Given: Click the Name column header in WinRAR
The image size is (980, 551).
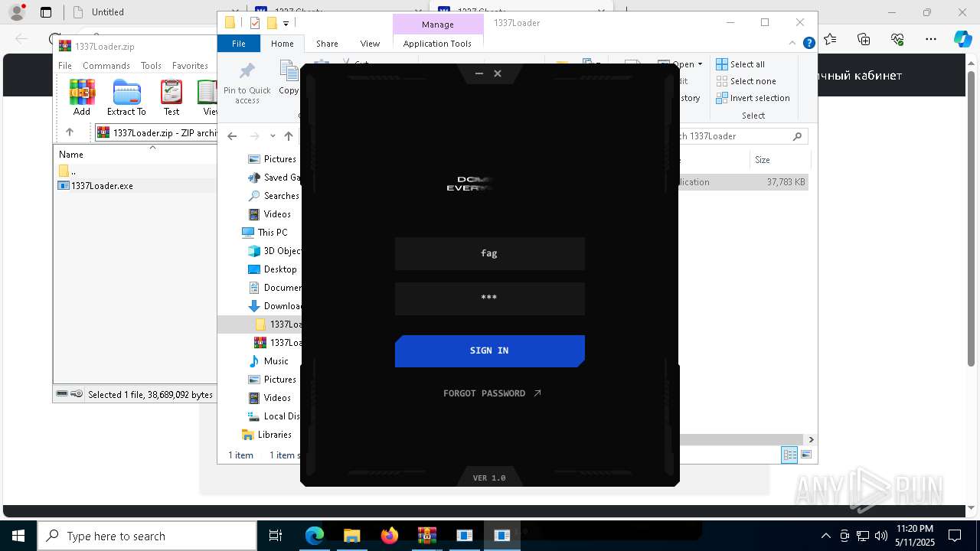Looking at the screenshot, I should click(x=71, y=155).
